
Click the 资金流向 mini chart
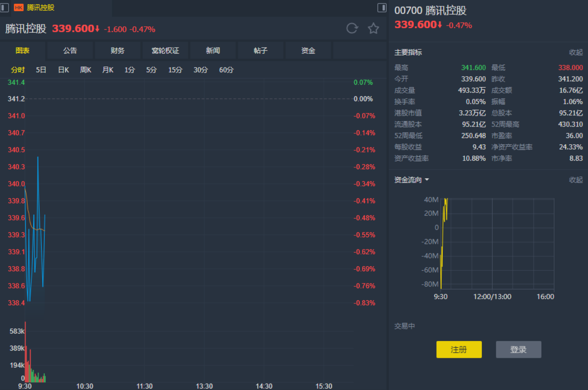[x=497, y=244]
